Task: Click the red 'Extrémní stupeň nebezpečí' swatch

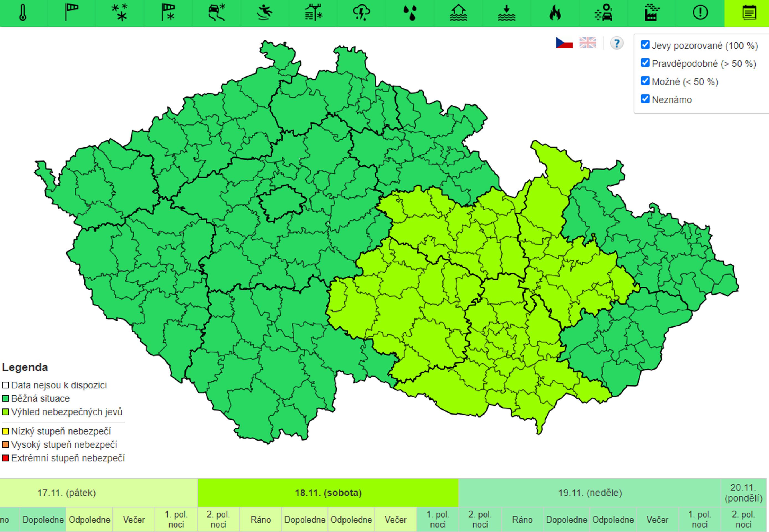Action: click(5, 458)
